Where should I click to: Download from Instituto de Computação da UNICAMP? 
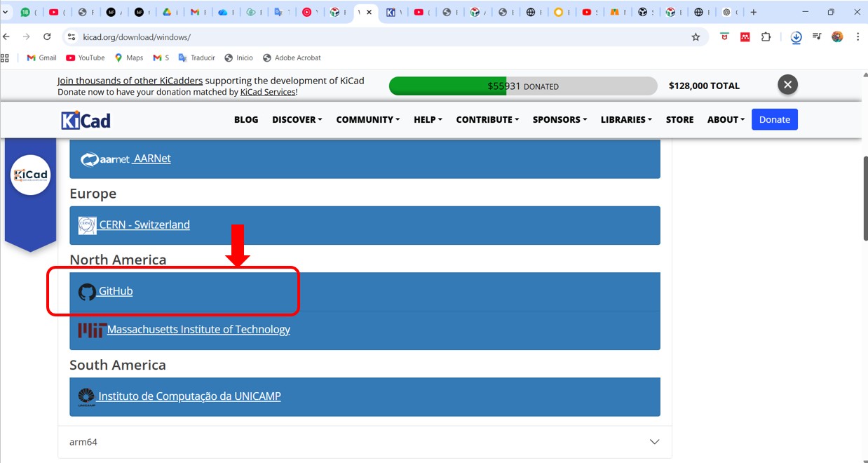tap(189, 396)
